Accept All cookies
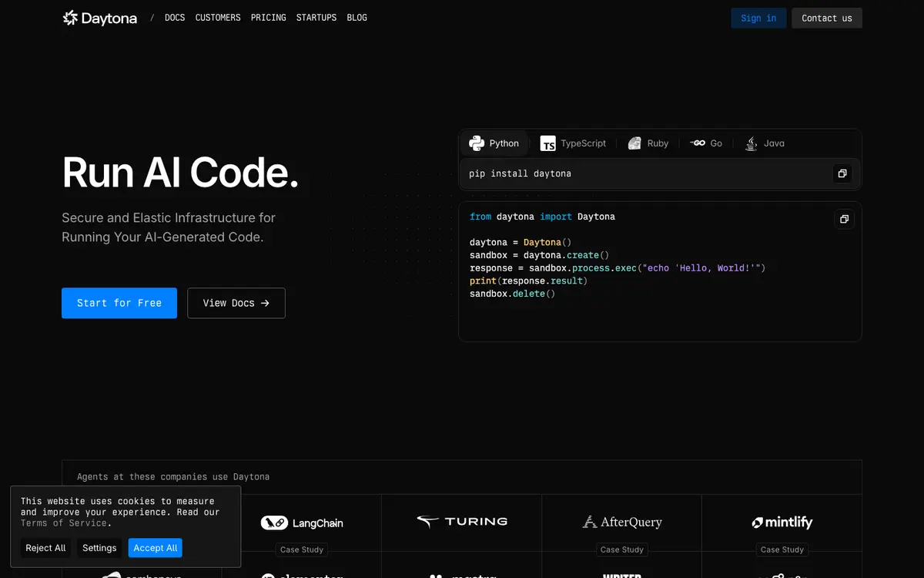924x578 pixels. tap(156, 548)
